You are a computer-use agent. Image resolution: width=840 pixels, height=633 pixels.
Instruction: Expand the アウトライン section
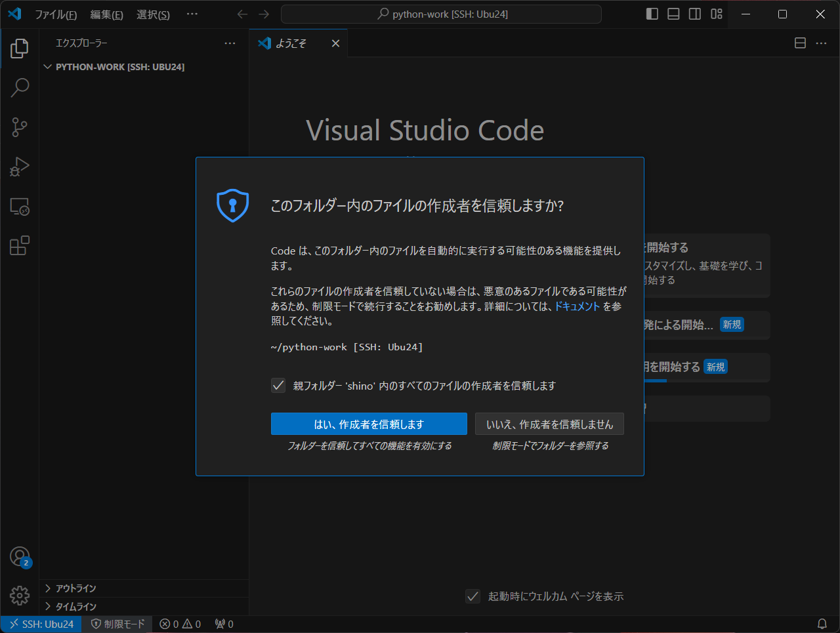[144, 588]
